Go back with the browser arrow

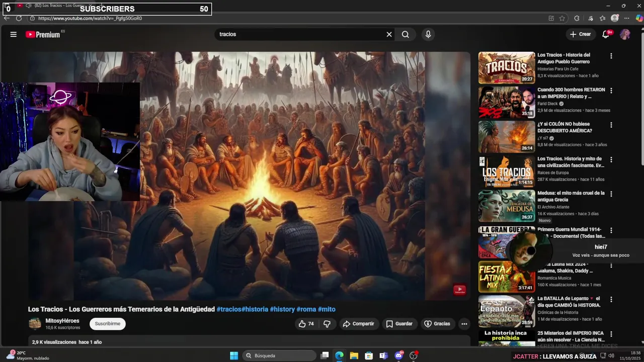pyautogui.click(x=7, y=18)
